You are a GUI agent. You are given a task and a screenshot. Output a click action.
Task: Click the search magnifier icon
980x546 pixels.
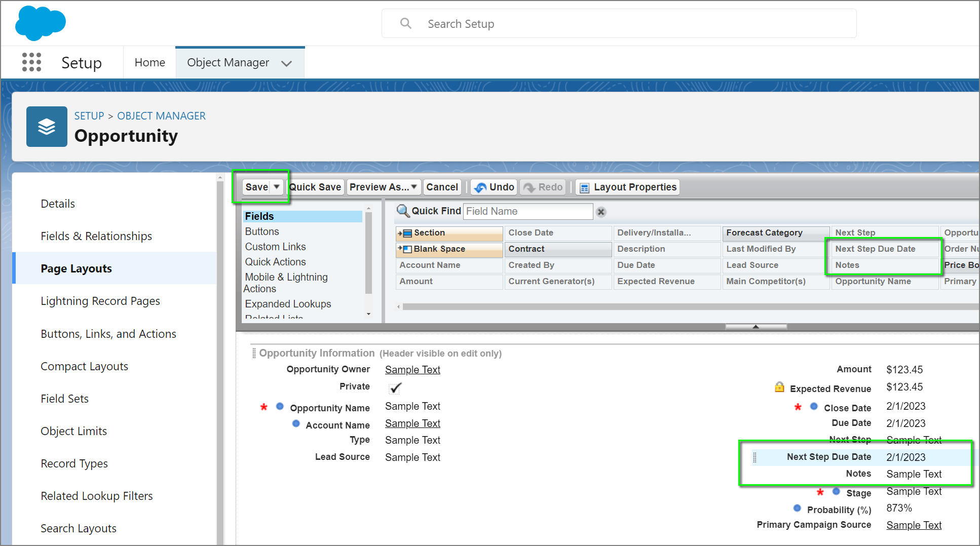405,23
